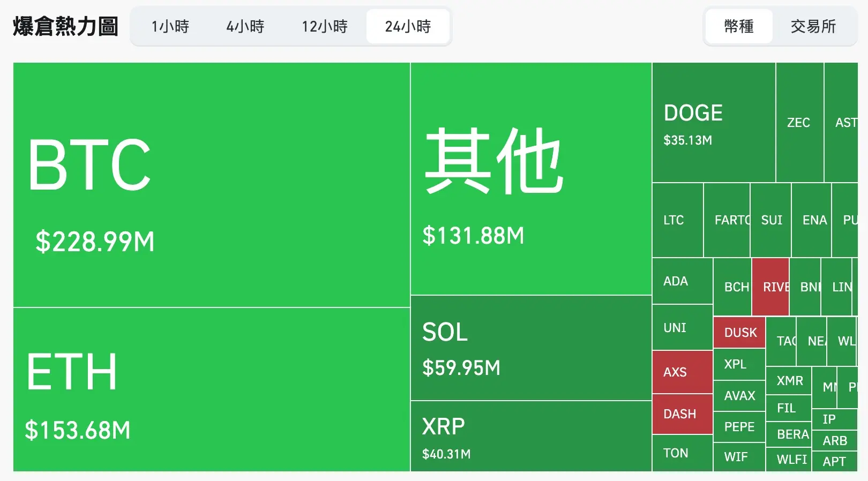Open the 12小時 view
This screenshot has height=481, width=868.
(324, 26)
